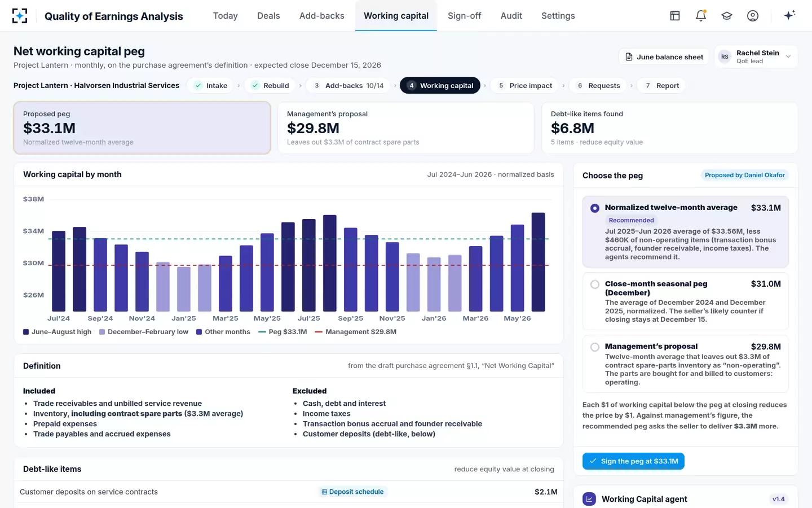Open the notifications bell
Viewport: 812px width, 508px height.
click(x=701, y=16)
